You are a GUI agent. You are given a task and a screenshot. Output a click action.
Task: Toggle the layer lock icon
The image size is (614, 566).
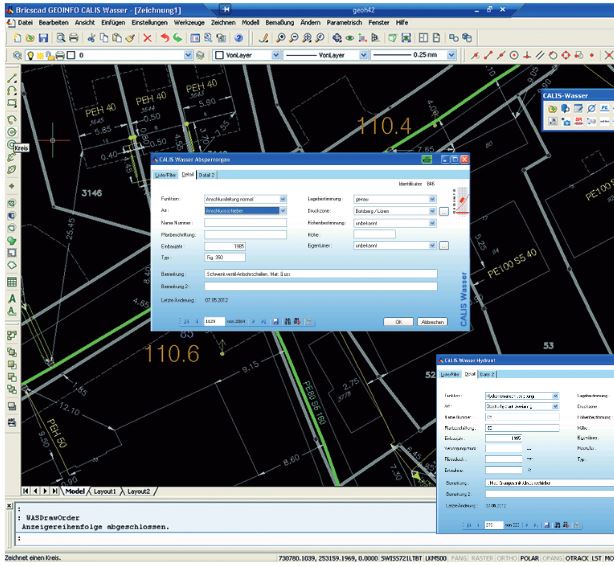click(50, 55)
